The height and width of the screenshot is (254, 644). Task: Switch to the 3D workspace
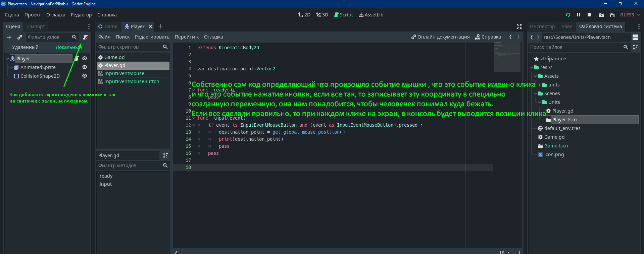point(322,15)
